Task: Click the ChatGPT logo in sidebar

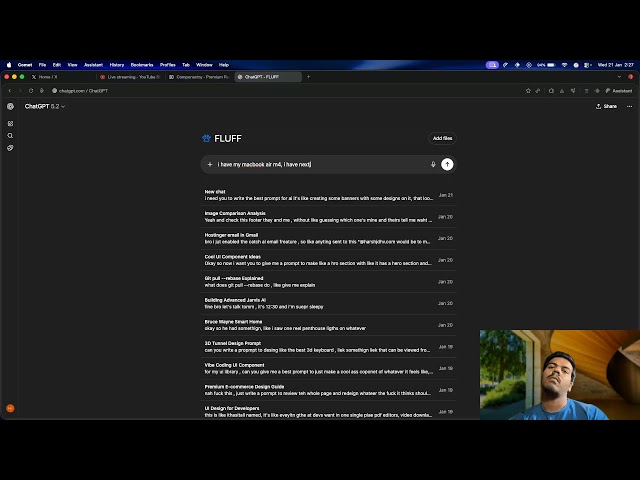Action: tap(11, 107)
